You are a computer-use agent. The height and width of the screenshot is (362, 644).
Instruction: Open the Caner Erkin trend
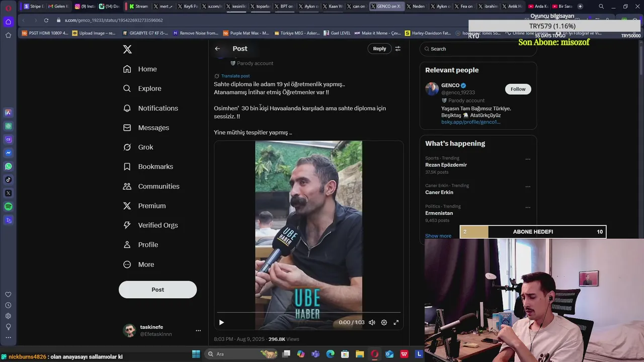click(439, 193)
